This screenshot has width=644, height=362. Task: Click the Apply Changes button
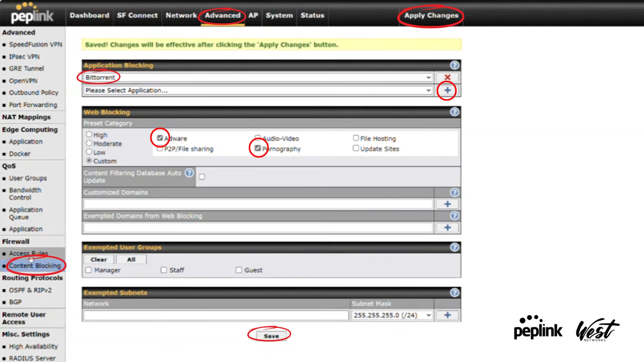click(431, 15)
